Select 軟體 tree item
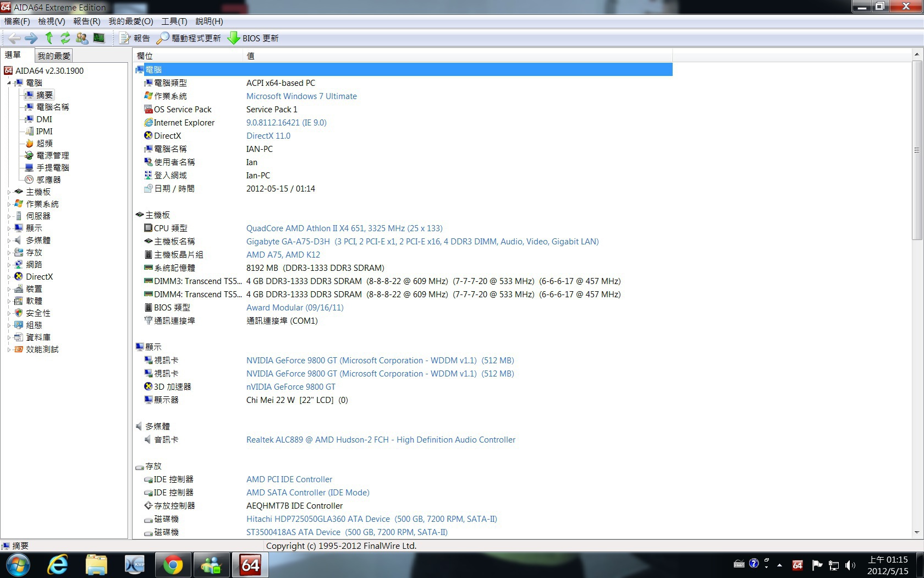 34,301
